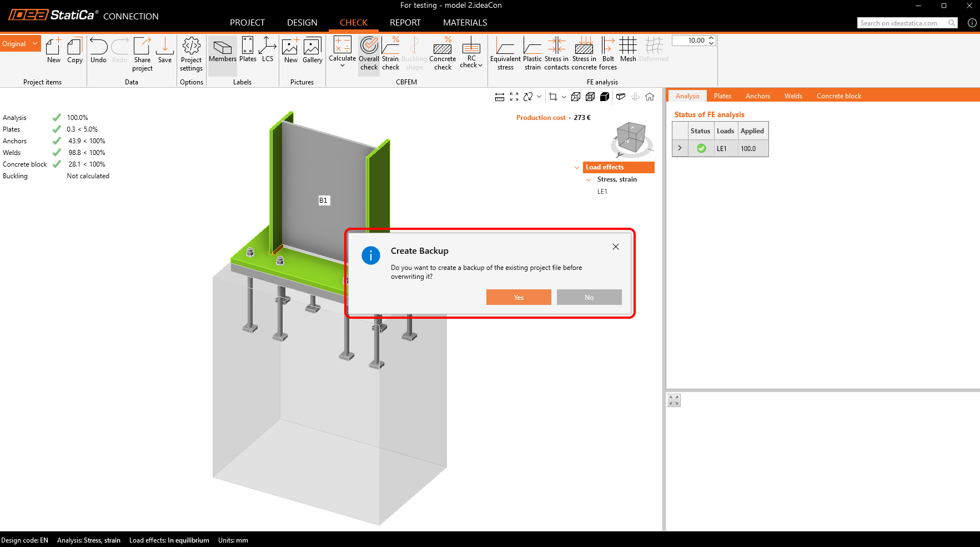Switch to the REPORT ribbon tab
This screenshot has height=547, width=980.
405,23
